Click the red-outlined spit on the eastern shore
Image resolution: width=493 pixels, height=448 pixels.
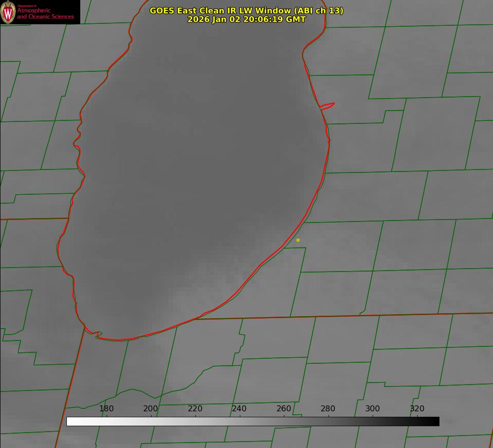point(328,106)
